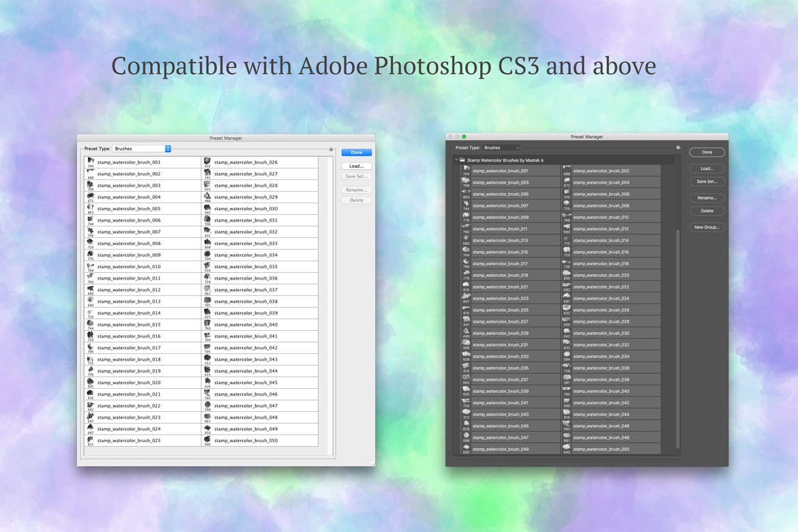The height and width of the screenshot is (532, 798).
Task: Click the New Group... button
Action: coord(707,227)
